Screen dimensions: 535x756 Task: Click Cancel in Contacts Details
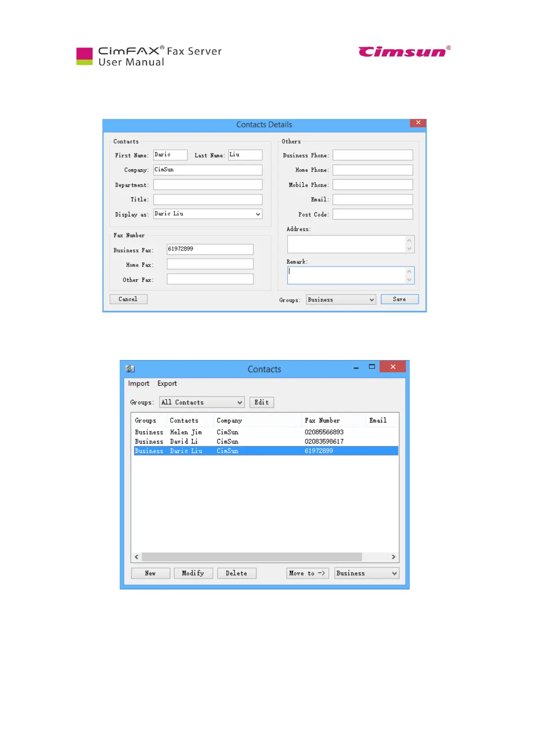tap(128, 299)
